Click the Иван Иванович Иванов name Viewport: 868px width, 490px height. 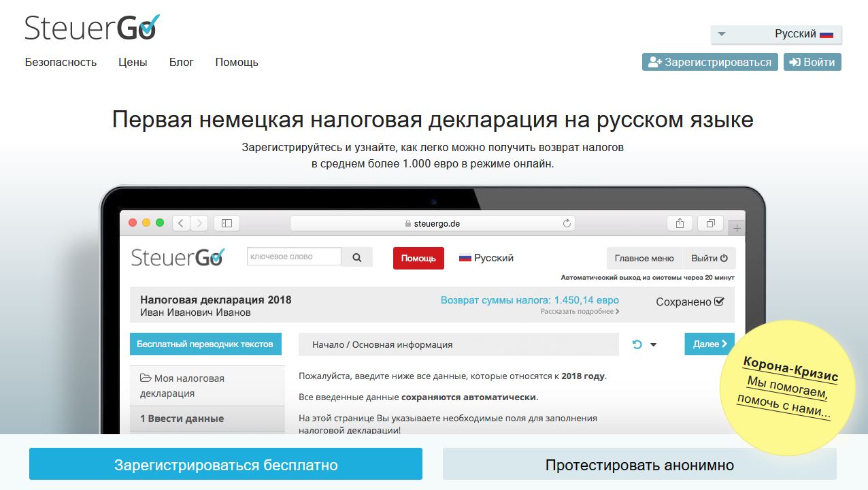(x=195, y=312)
